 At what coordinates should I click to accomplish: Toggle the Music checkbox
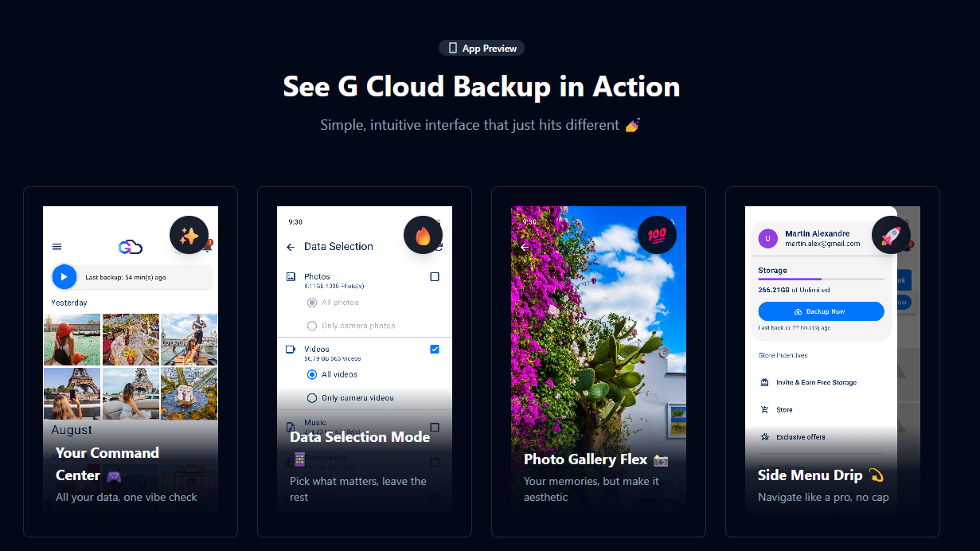point(435,428)
